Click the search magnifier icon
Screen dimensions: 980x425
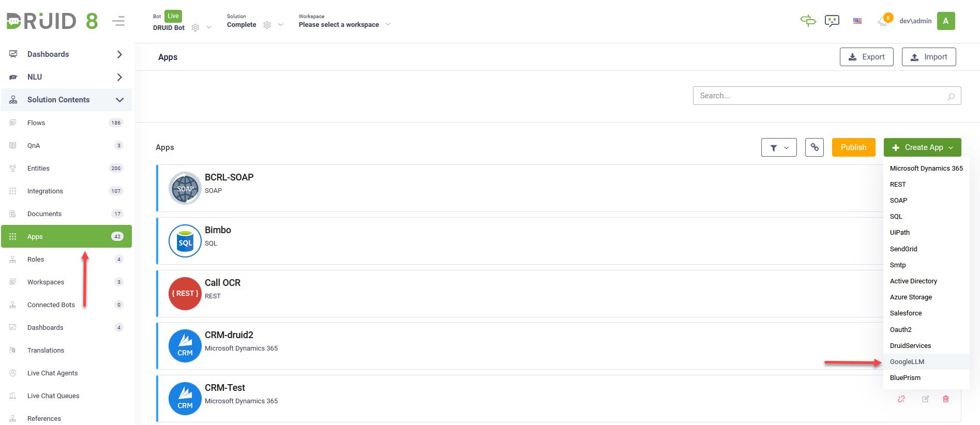(x=951, y=96)
